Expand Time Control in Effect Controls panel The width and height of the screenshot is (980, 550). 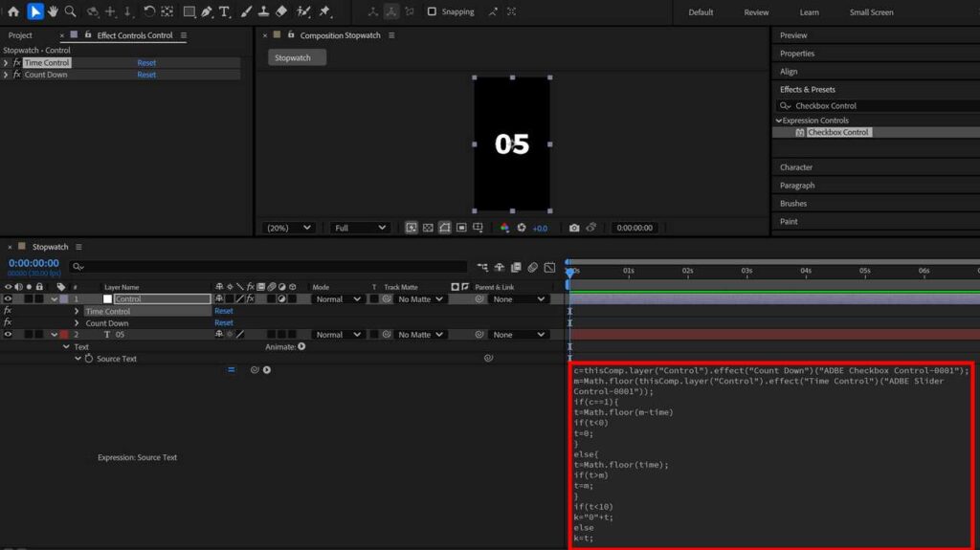pyautogui.click(x=6, y=62)
